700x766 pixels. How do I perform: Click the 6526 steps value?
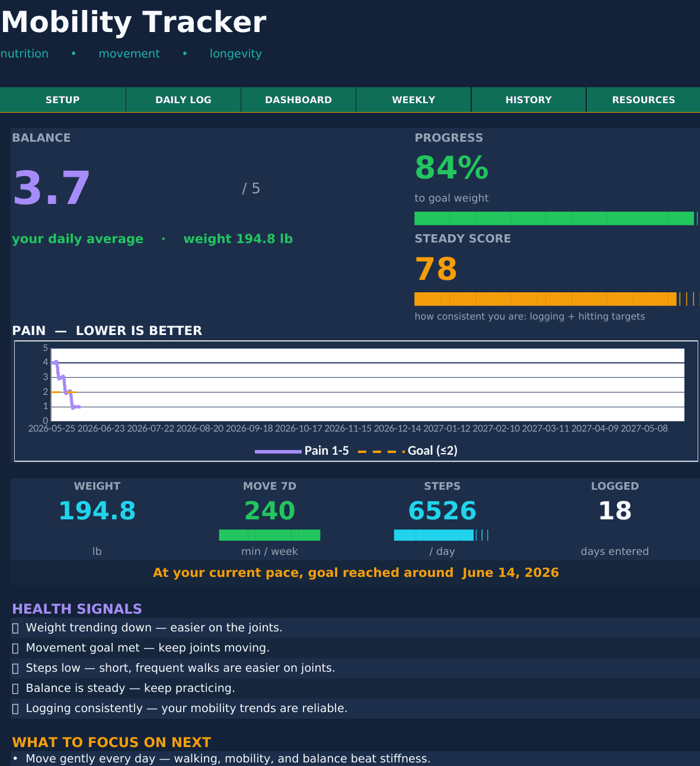(442, 511)
